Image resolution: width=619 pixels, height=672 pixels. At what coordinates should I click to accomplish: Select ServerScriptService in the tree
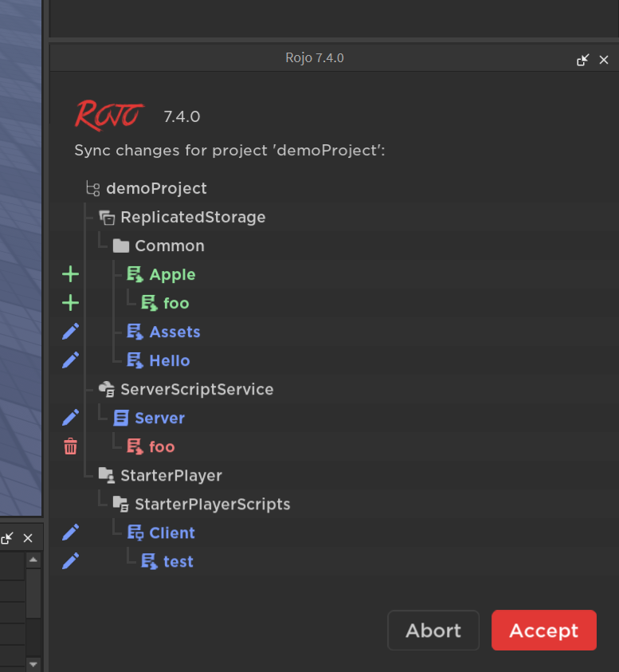[x=334, y=389]
